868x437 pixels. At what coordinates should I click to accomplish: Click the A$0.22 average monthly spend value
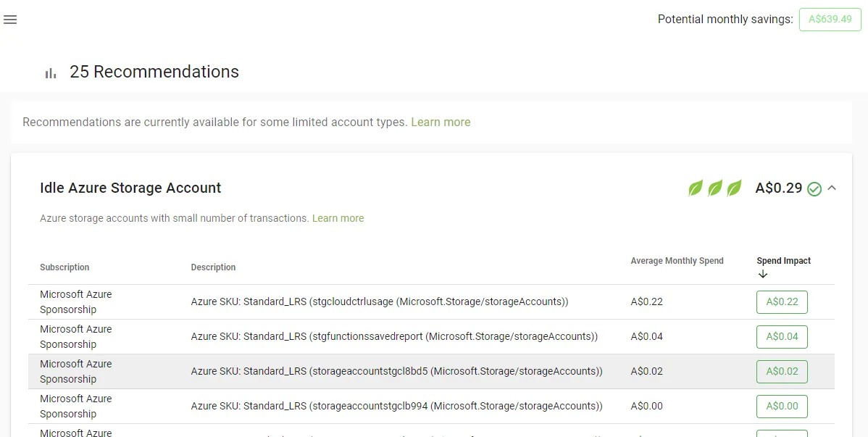pyautogui.click(x=646, y=302)
